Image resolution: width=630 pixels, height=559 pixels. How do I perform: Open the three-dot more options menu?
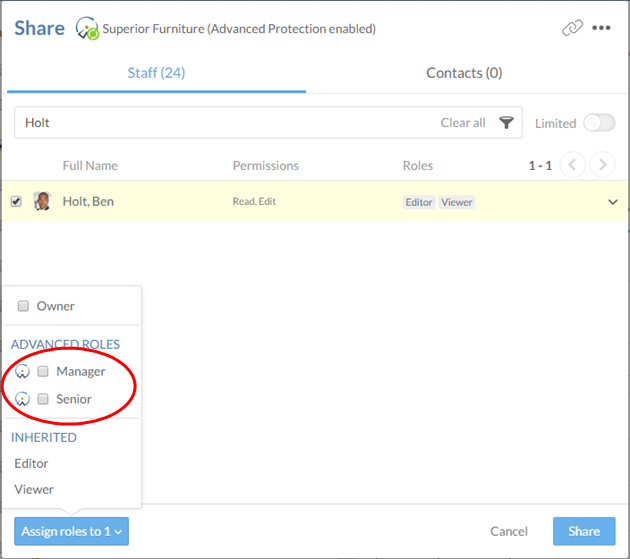pyautogui.click(x=601, y=28)
